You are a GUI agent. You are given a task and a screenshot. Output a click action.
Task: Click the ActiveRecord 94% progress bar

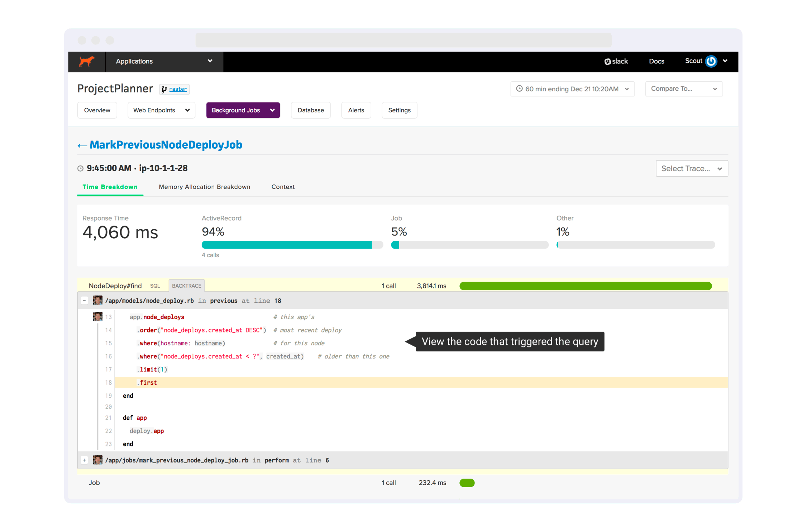tap(292, 245)
